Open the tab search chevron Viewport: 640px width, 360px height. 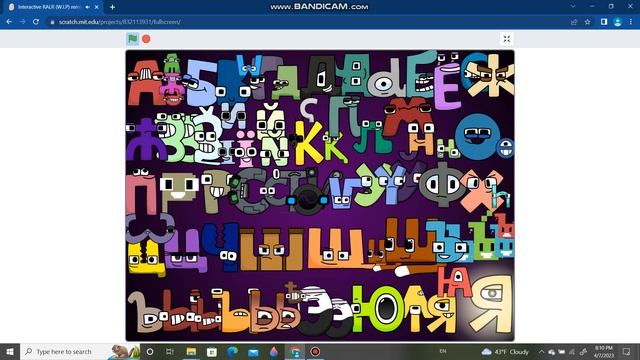(573, 7)
